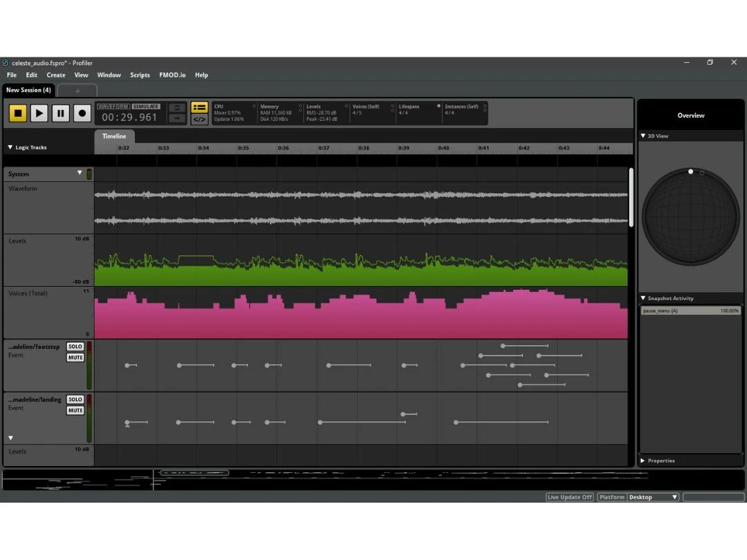Collapse the Logic Tracks header
The image size is (747, 560).
(x=10, y=147)
